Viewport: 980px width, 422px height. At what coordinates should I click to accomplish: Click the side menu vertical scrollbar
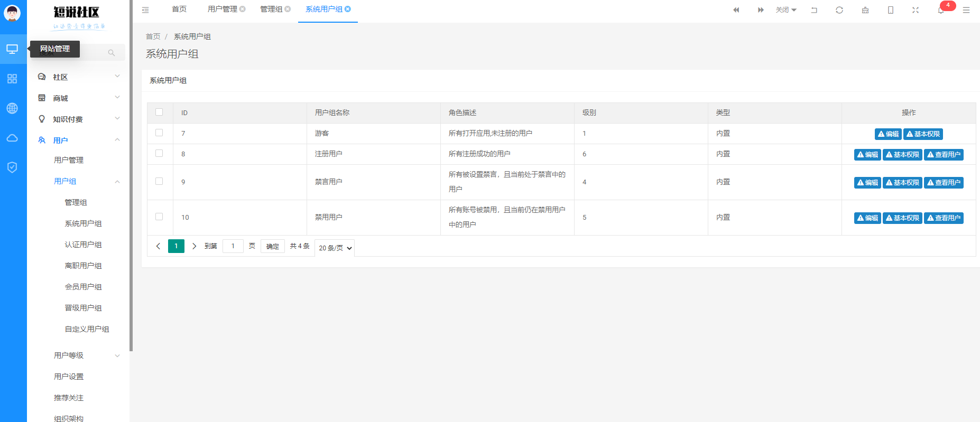[x=131, y=175]
